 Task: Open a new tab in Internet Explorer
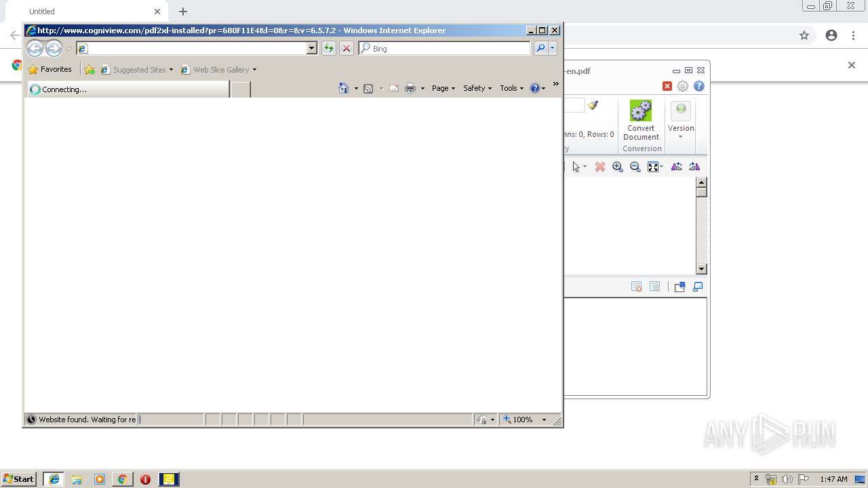[240, 89]
